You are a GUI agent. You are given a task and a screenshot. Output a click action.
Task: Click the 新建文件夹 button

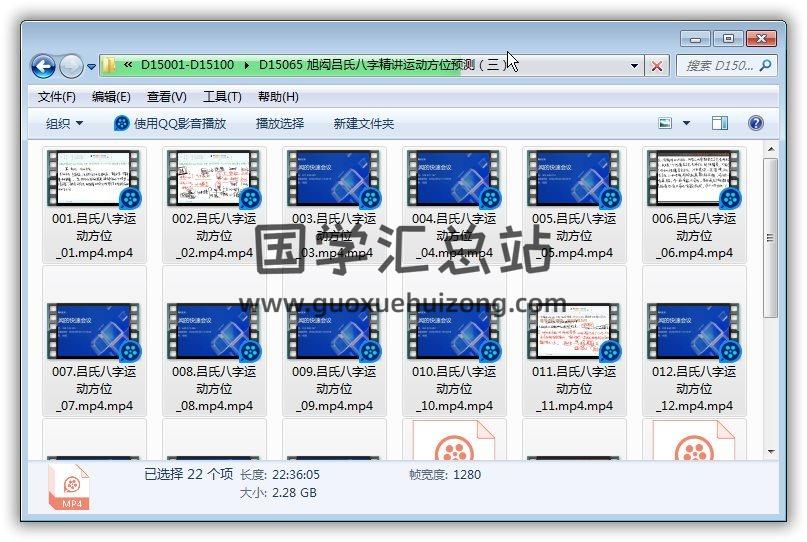coord(364,124)
